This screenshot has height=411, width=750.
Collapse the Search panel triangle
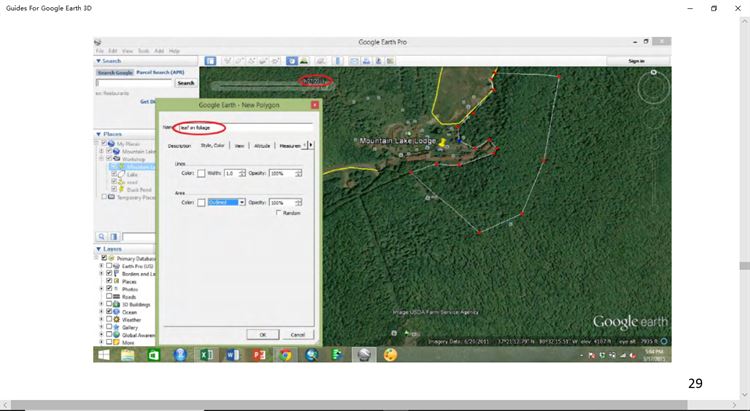click(x=98, y=61)
